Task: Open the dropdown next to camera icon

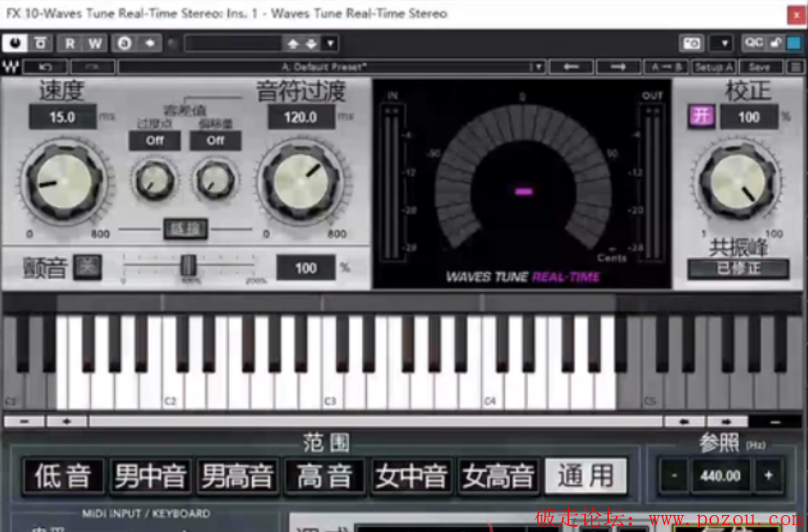Action: tap(721, 43)
